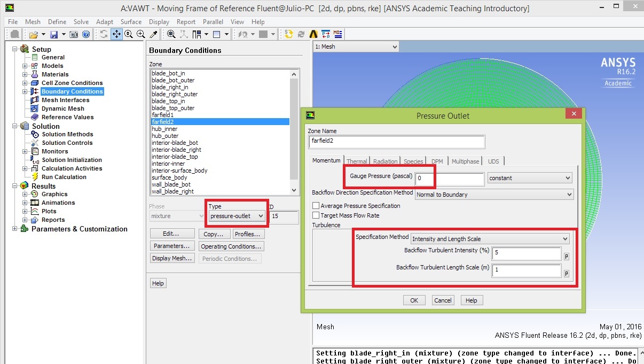Click the Solution Controls wrench icon
Viewport: 644px width, 364px height.
click(x=35, y=143)
